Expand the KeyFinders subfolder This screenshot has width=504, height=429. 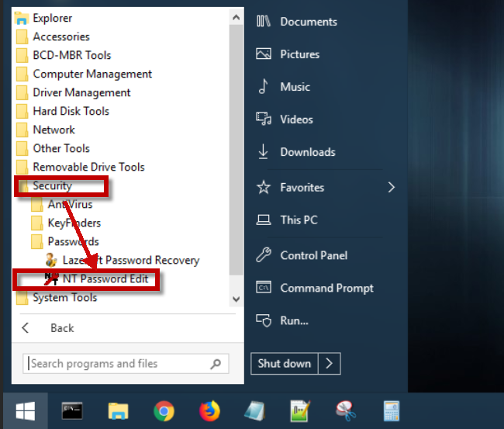click(66, 223)
